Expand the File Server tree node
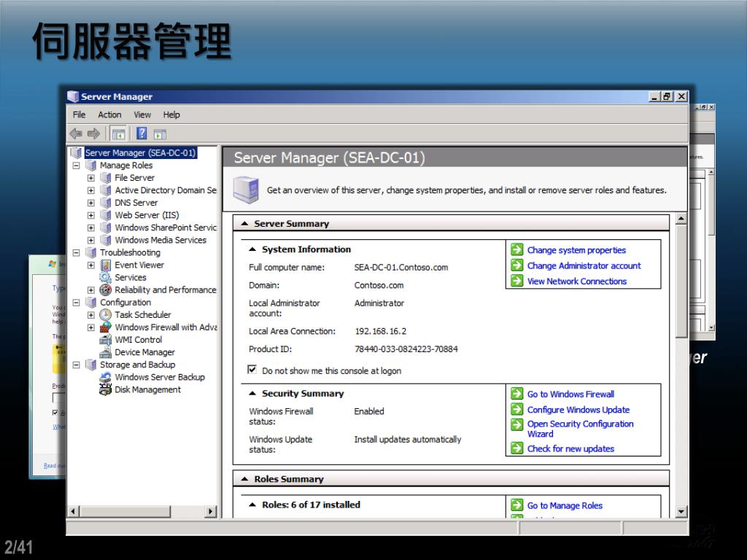This screenshot has width=747, height=560. pos(91,178)
